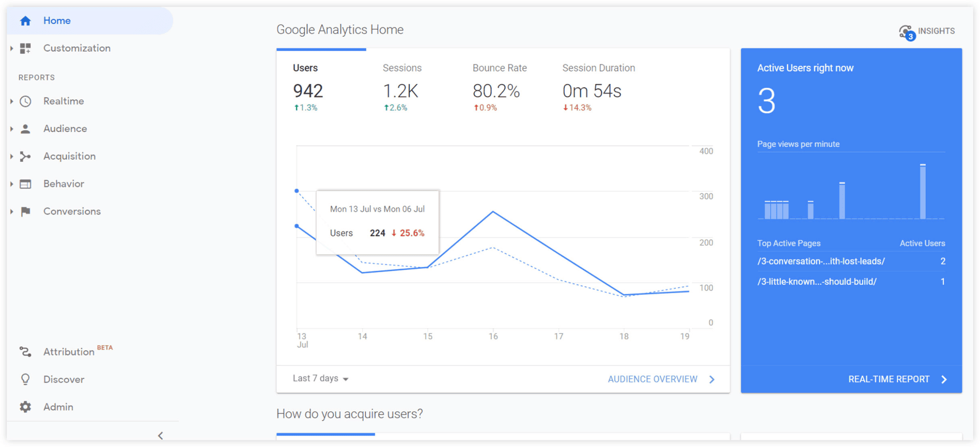This screenshot has height=447, width=980.
Task: Click the Discover lightbulb icon
Action: (x=25, y=379)
